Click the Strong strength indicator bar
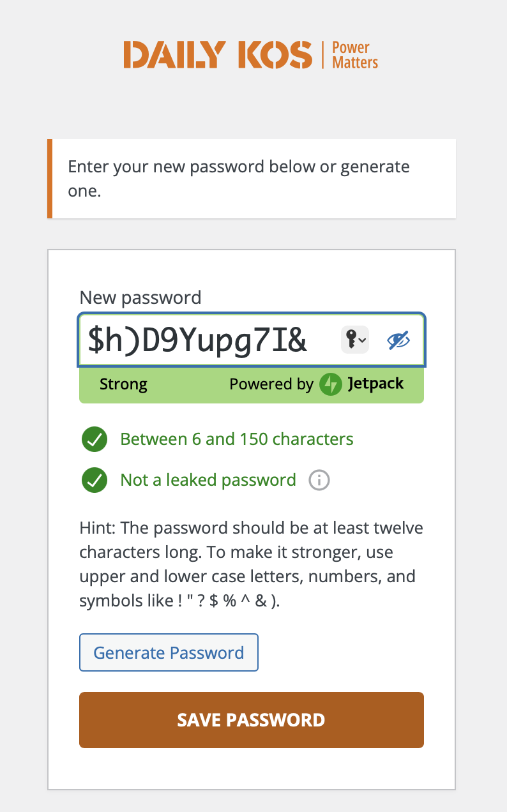This screenshot has width=507, height=812. [252, 384]
